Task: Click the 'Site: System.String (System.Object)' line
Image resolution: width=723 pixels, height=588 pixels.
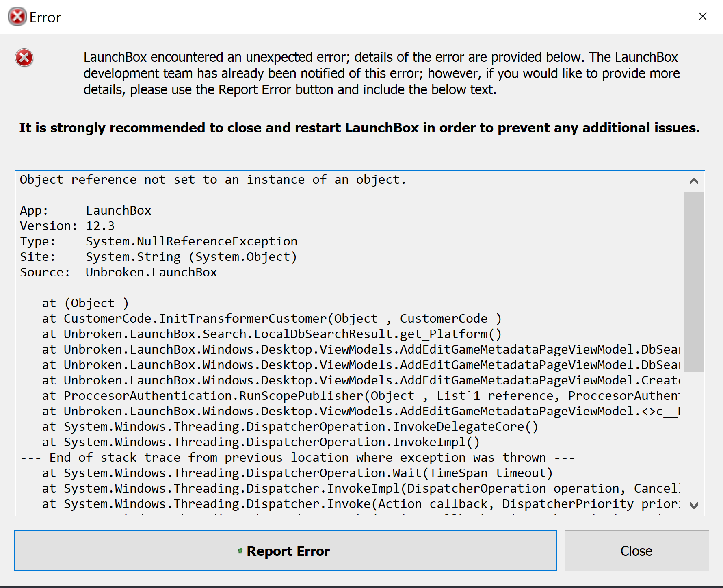Action: pos(159,257)
